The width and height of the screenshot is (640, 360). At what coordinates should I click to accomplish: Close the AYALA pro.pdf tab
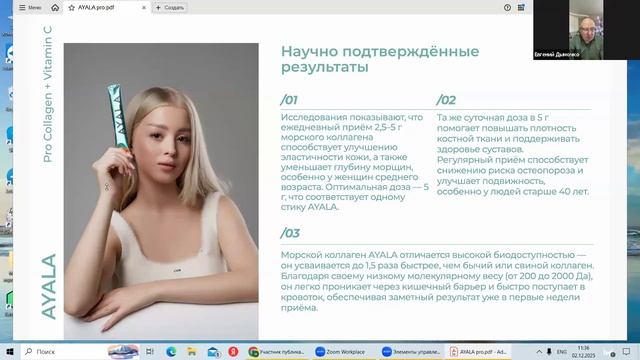coord(144,7)
